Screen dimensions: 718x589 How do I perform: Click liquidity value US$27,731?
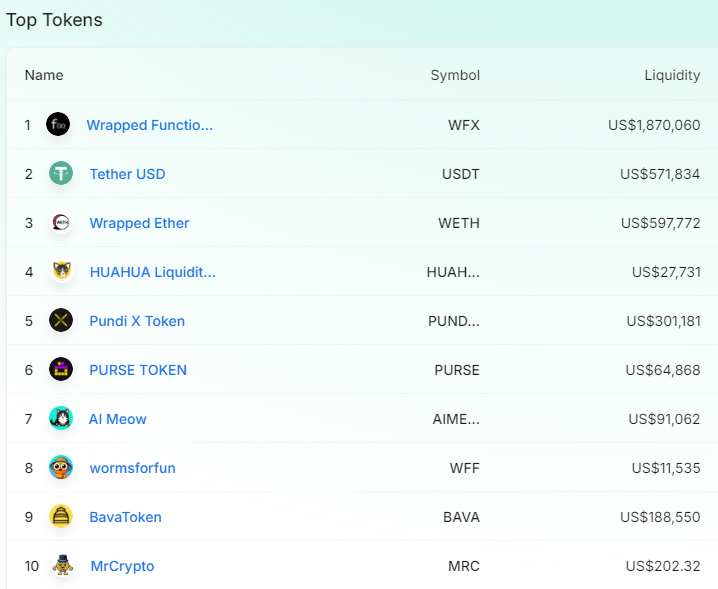[x=666, y=272]
